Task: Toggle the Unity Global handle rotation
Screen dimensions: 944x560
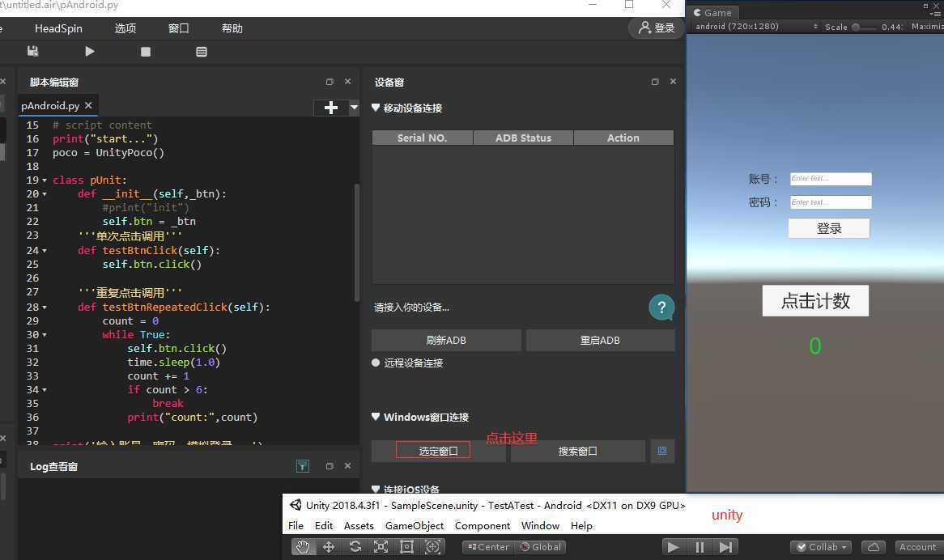Action: (541, 547)
